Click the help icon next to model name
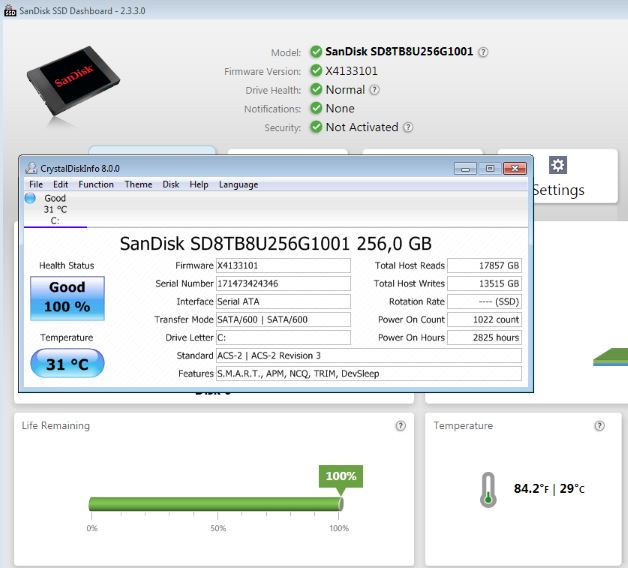Viewport: 628px width, 568px height. (x=484, y=52)
